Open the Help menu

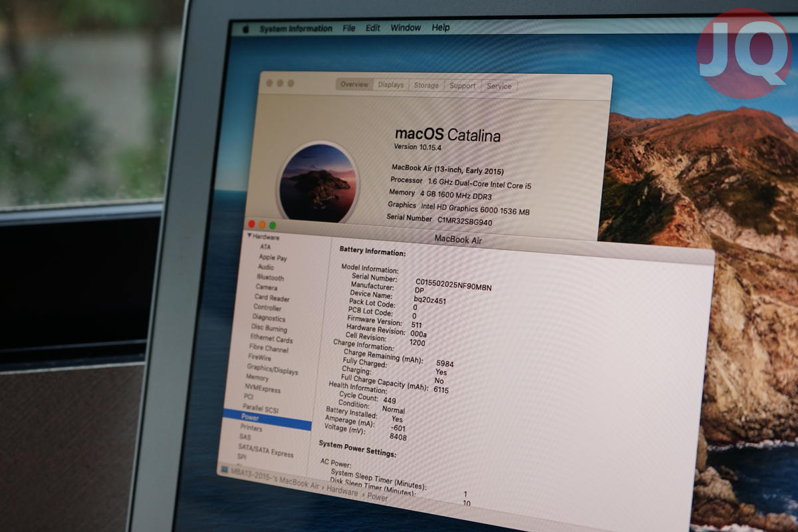pos(441,28)
